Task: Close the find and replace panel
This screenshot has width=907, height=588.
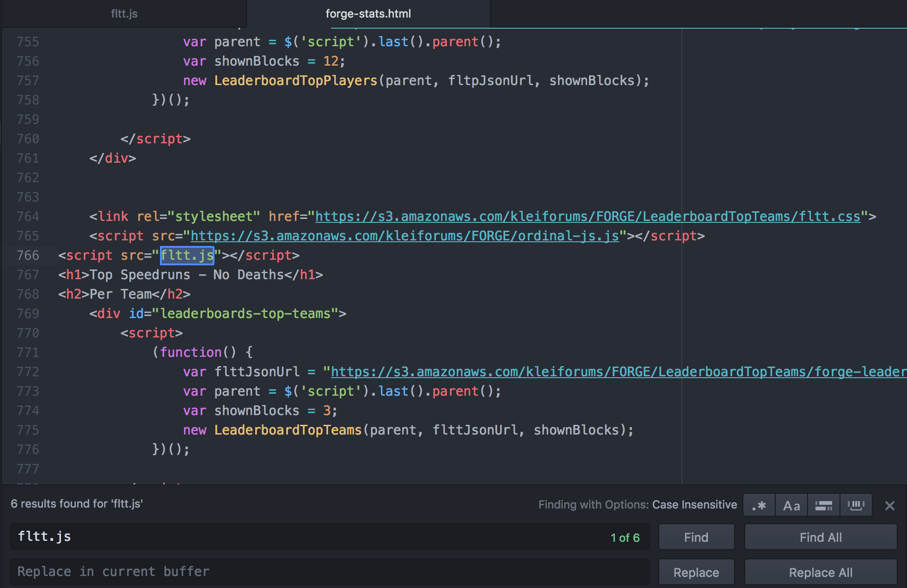Action: pyautogui.click(x=889, y=506)
